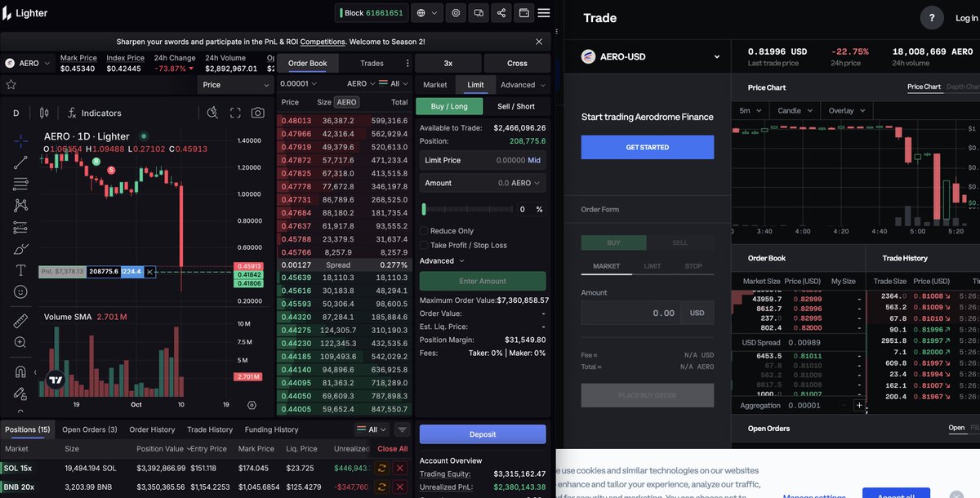Open the Advanced order type dropdown

pos(523,85)
